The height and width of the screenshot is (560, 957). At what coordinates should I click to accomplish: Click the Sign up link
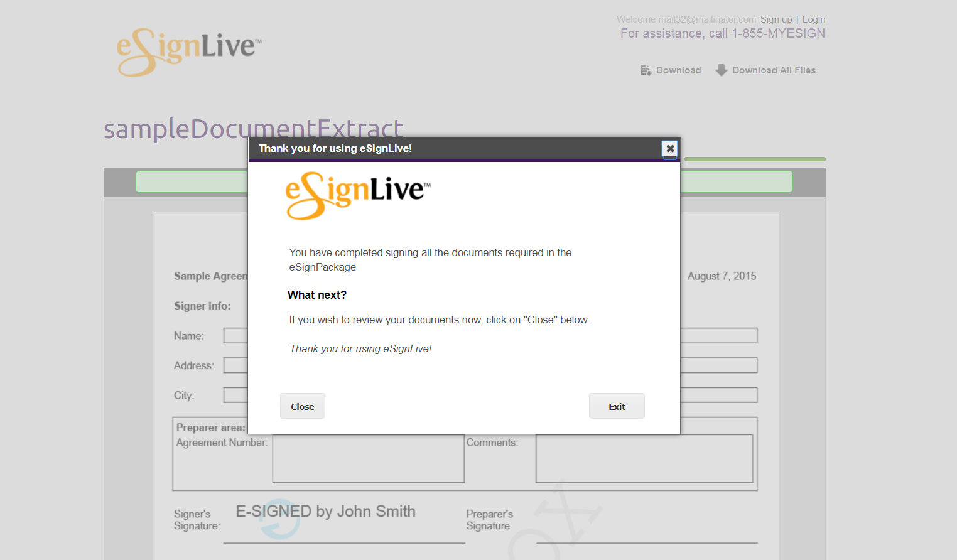coord(776,19)
